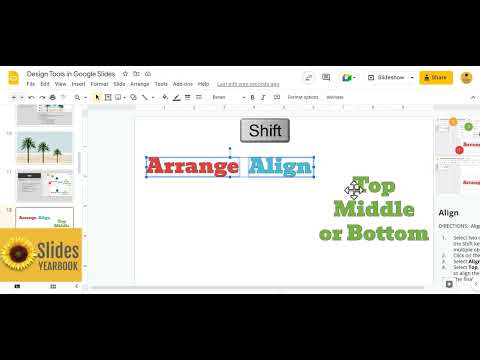Start the Slideshow presentation
The width and height of the screenshot is (480, 360).
coord(387,78)
